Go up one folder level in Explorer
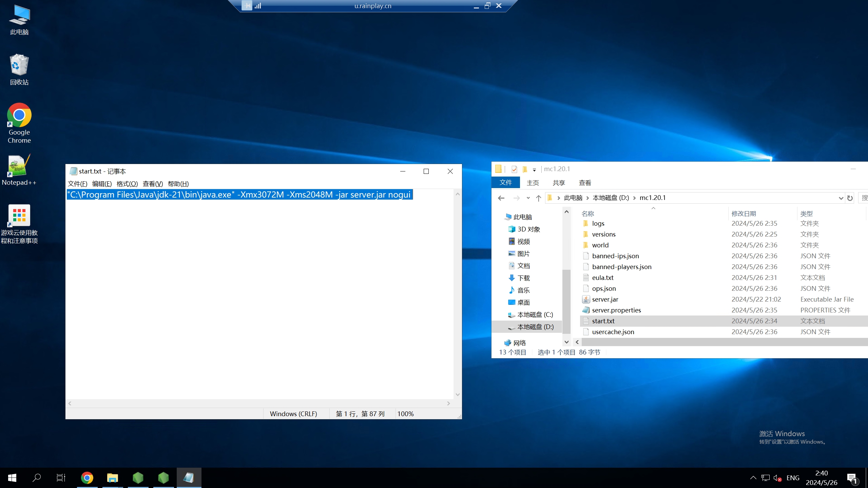Image resolution: width=868 pixels, height=488 pixels. [538, 198]
